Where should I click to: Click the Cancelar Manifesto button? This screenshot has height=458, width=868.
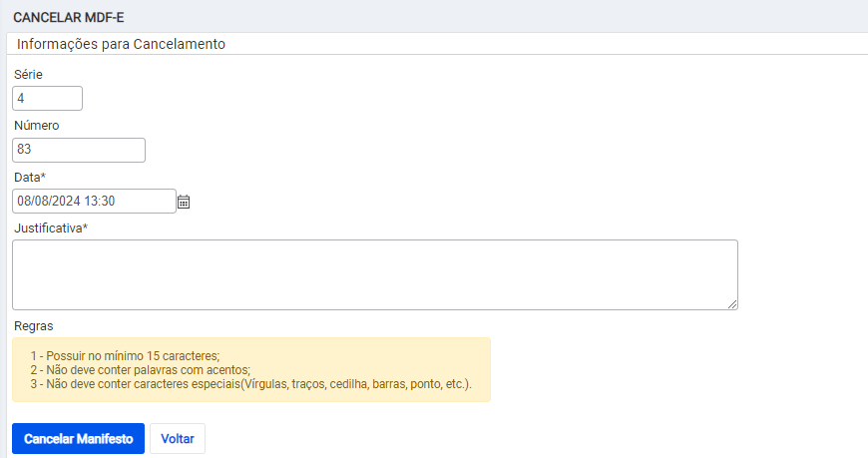point(78,439)
